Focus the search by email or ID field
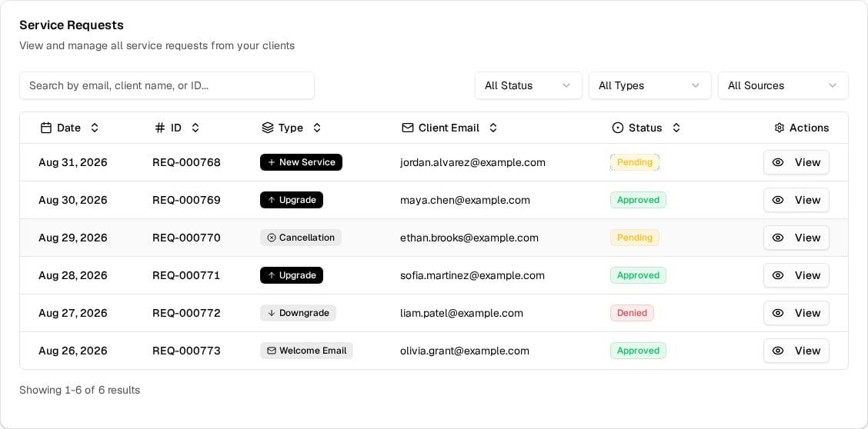 (x=167, y=85)
